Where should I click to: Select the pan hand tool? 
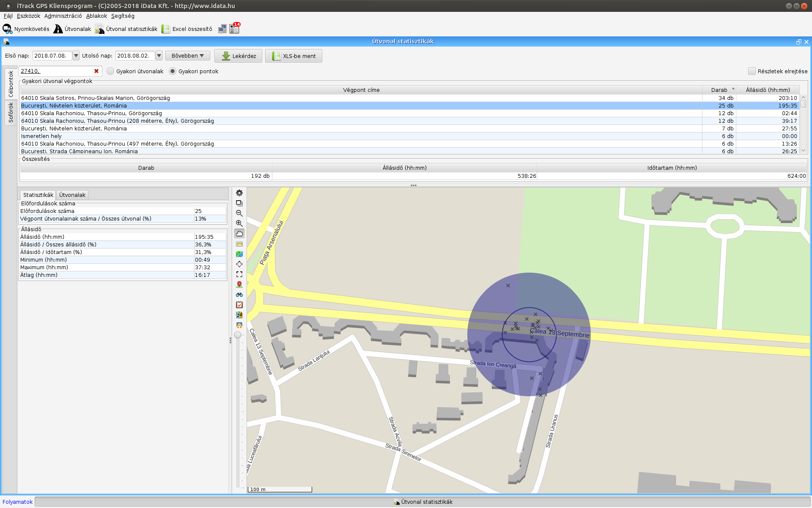point(239,234)
